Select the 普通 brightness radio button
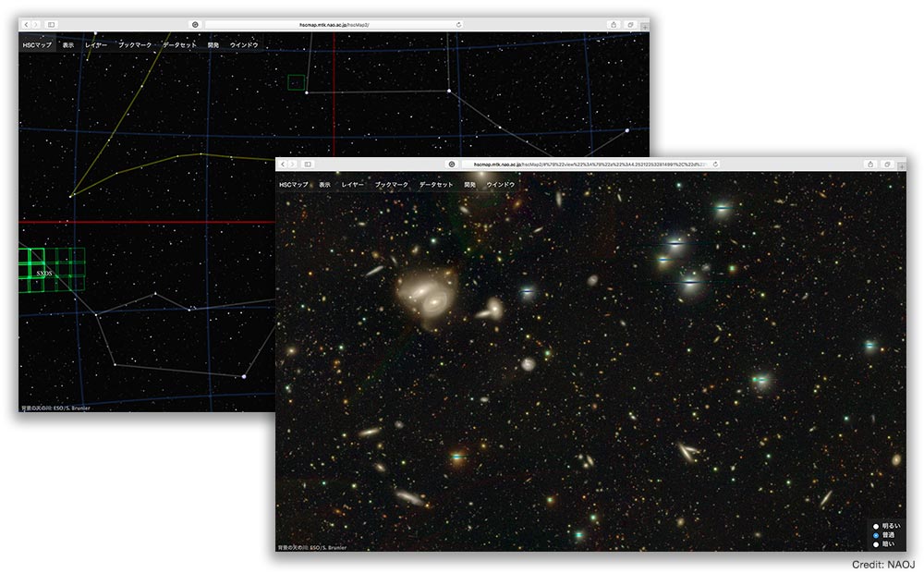The width and height of the screenshot is (924, 573). 876,535
